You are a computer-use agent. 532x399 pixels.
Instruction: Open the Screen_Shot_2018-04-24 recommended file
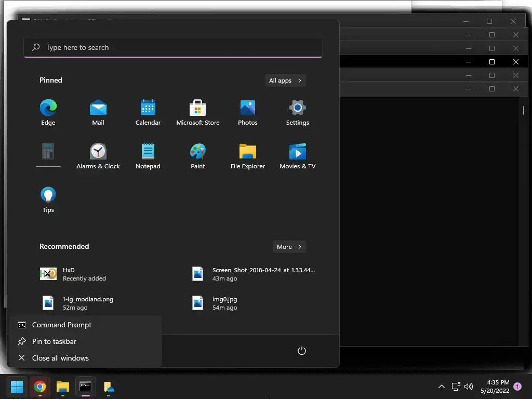pyautogui.click(x=255, y=274)
